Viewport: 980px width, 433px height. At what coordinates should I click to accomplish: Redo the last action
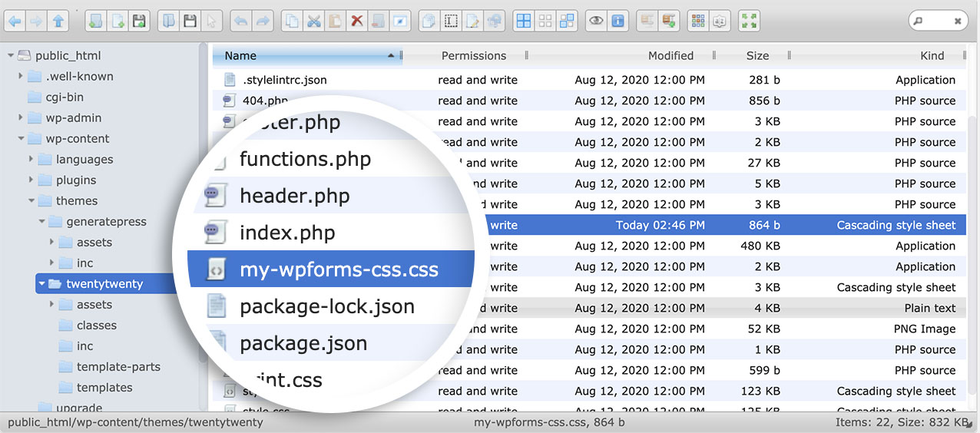pos(263,21)
